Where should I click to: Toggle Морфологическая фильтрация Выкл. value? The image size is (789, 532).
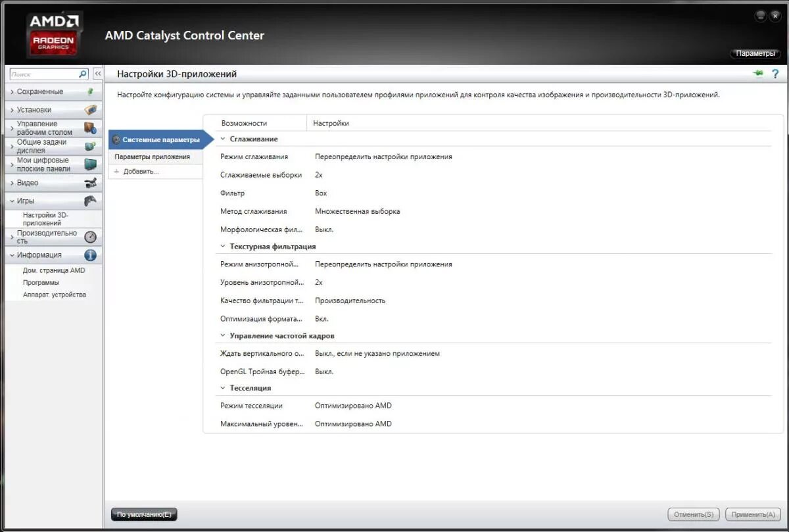324,230
